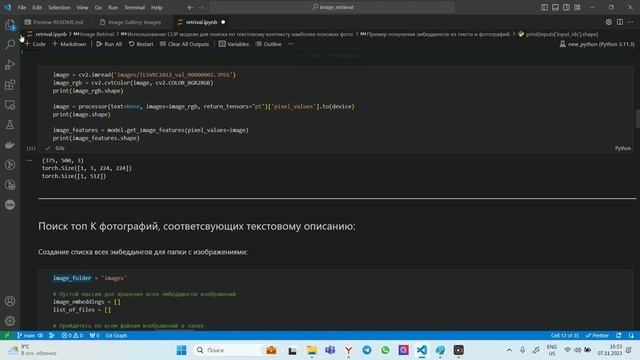The image size is (640, 360).
Task: Select the retrival.ipynb tab
Action: click(201, 22)
